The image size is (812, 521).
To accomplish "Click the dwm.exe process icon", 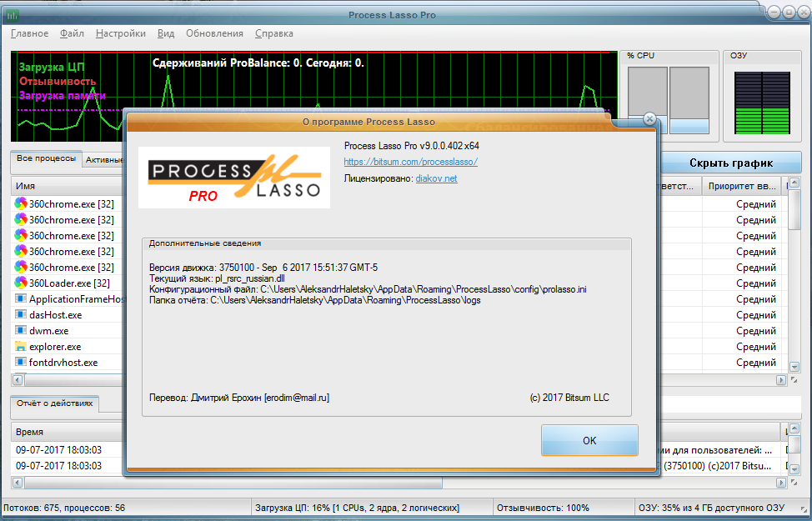I will pyautogui.click(x=21, y=330).
